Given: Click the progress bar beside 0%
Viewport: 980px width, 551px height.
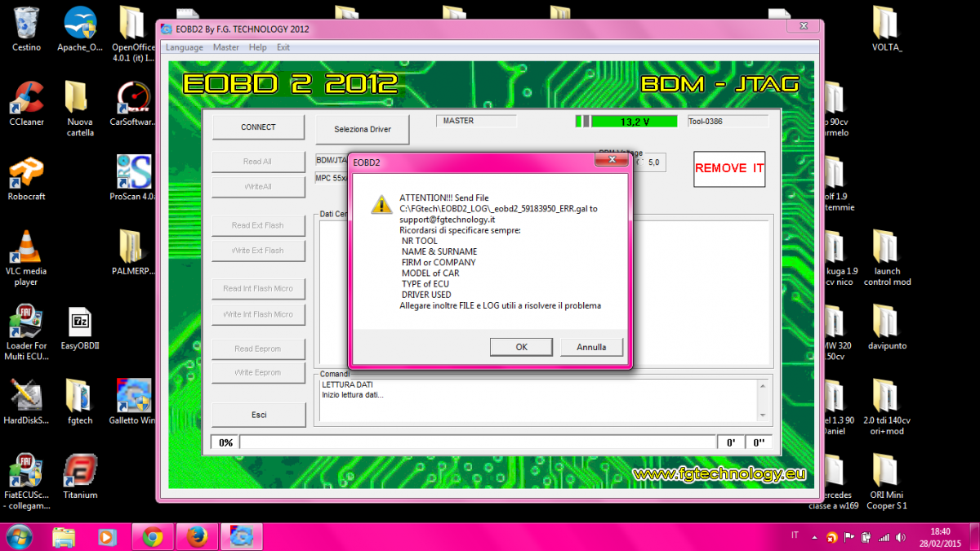Looking at the screenshot, I should (x=479, y=442).
